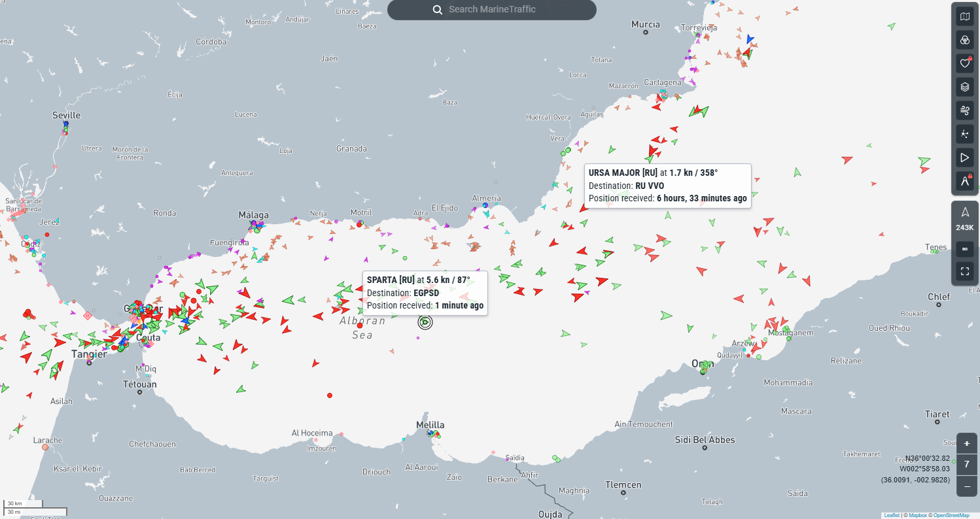This screenshot has width=980, height=519.
Task: Click the Search MarineTraffic field
Action: tap(500, 10)
